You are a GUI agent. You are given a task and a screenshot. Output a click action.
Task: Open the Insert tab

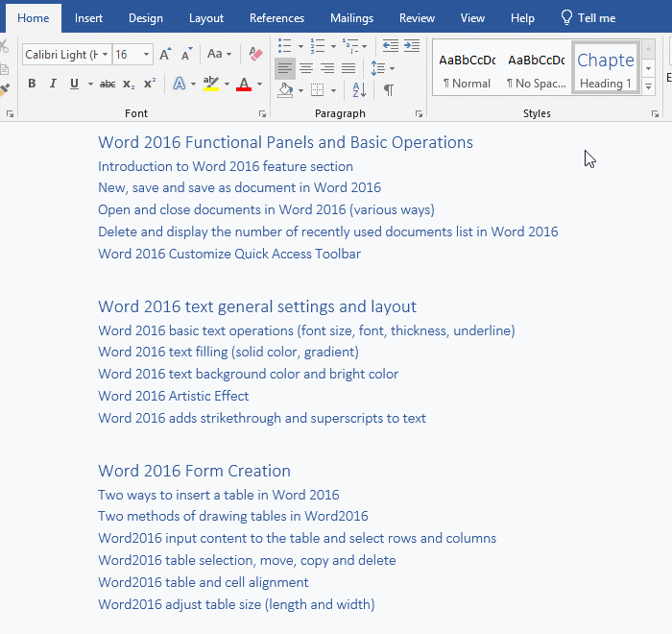click(x=88, y=18)
